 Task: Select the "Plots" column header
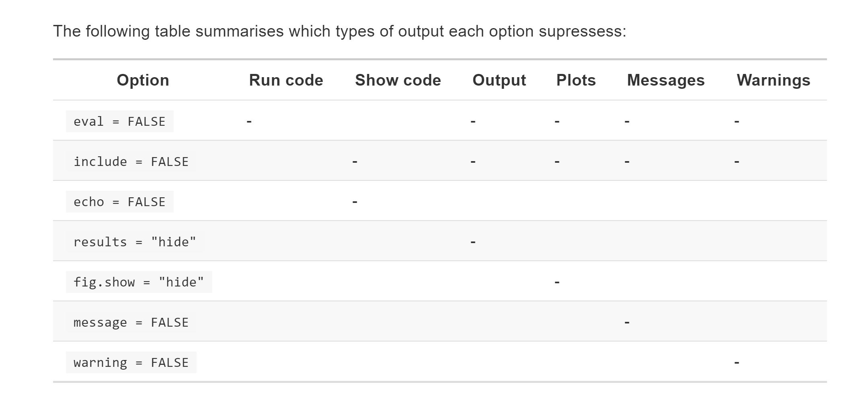click(x=576, y=80)
